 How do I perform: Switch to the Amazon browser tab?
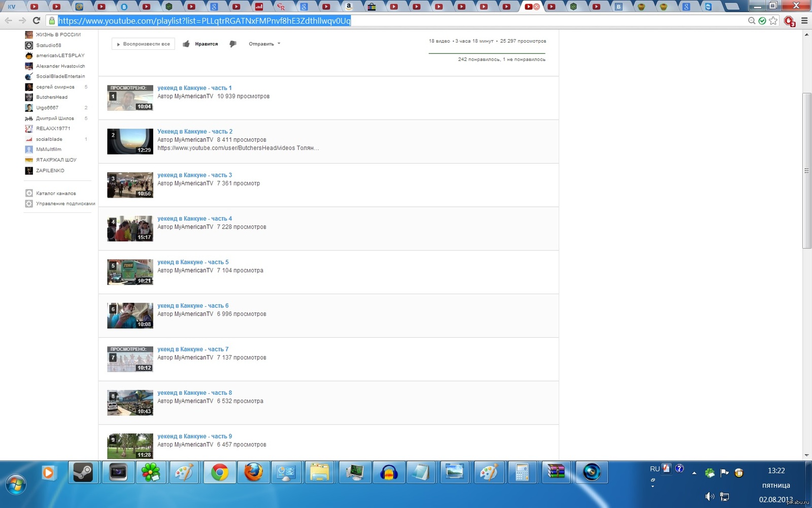(349, 7)
